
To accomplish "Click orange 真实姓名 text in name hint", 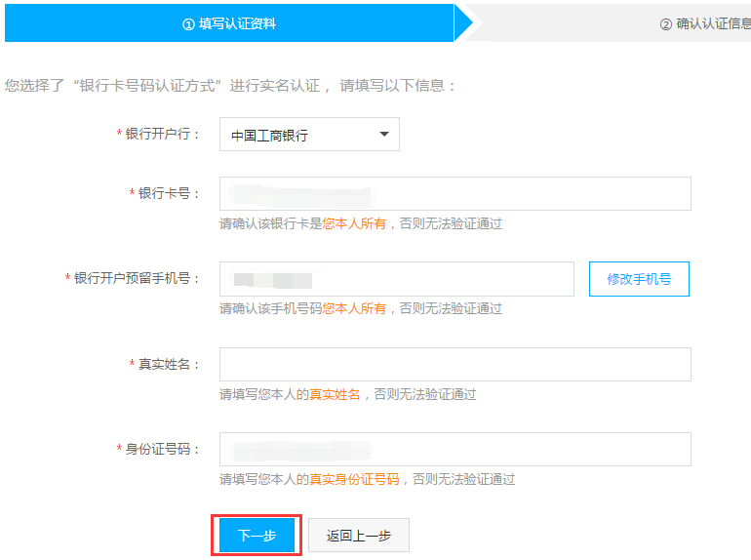I will coord(335,394).
